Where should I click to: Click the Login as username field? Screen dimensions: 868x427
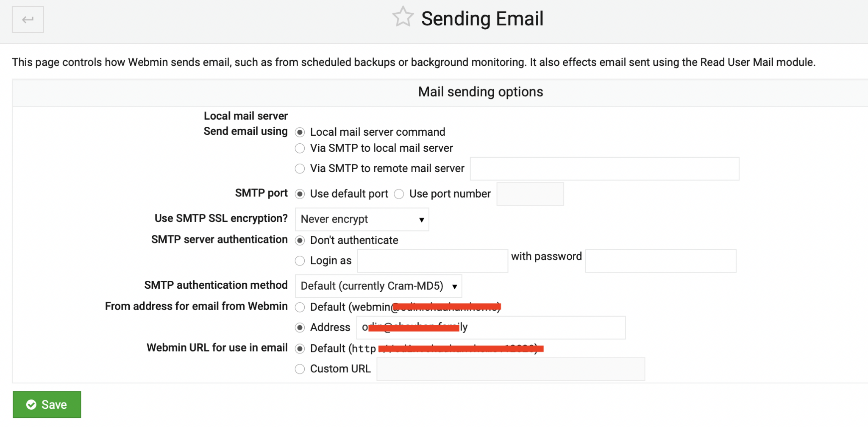tap(432, 261)
